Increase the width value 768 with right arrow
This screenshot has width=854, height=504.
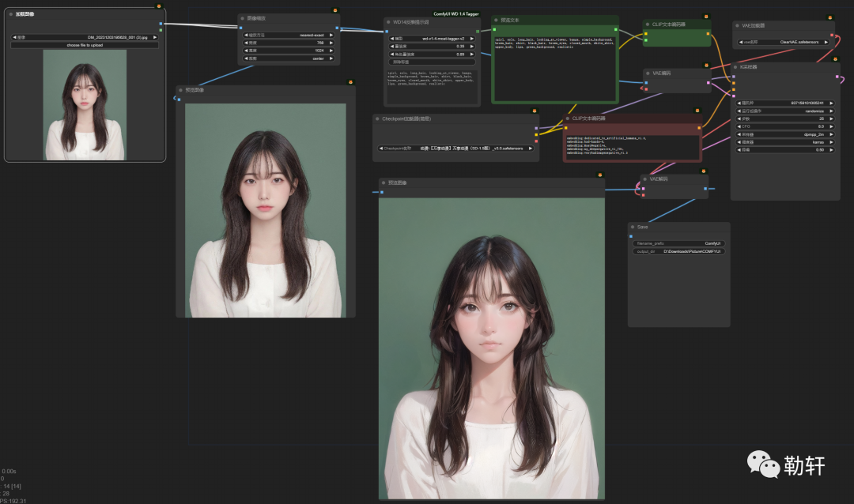(331, 43)
